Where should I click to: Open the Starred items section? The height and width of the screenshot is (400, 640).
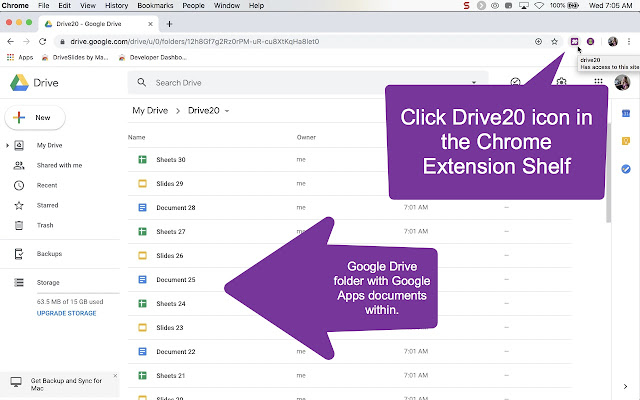tap(47, 205)
